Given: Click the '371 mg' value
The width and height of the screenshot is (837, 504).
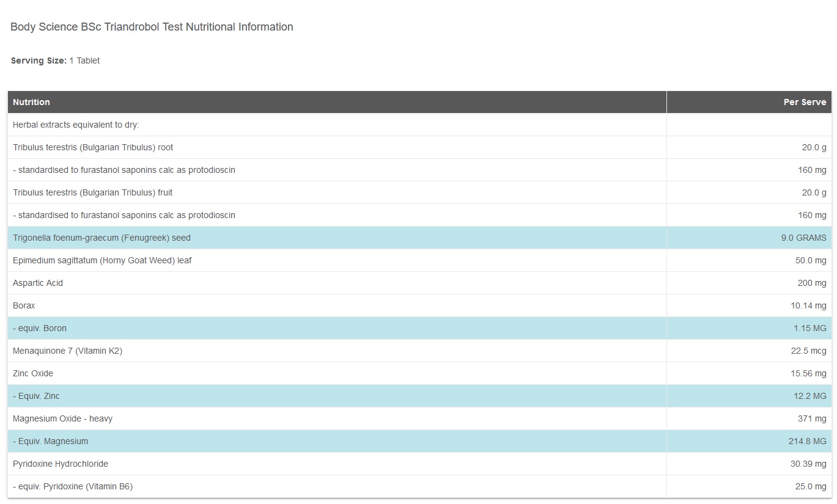Looking at the screenshot, I should coord(812,418).
